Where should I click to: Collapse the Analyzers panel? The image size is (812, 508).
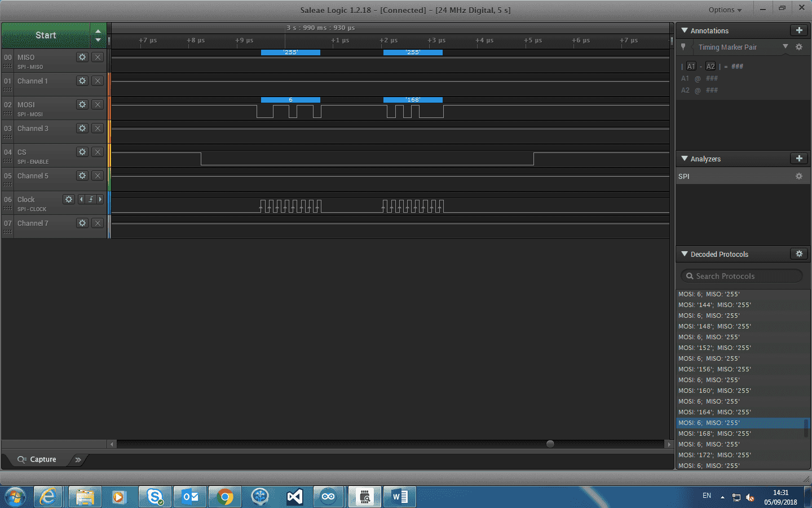pos(685,159)
